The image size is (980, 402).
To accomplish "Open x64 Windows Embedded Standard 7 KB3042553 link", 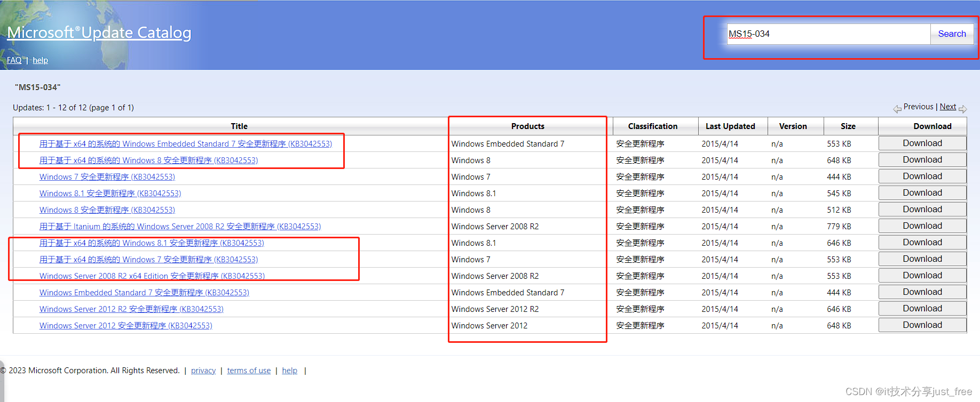I will coord(186,144).
